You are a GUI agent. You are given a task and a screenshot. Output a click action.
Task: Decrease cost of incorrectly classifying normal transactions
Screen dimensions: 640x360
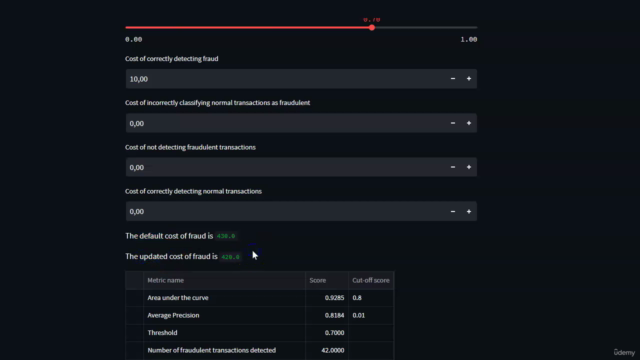point(453,123)
